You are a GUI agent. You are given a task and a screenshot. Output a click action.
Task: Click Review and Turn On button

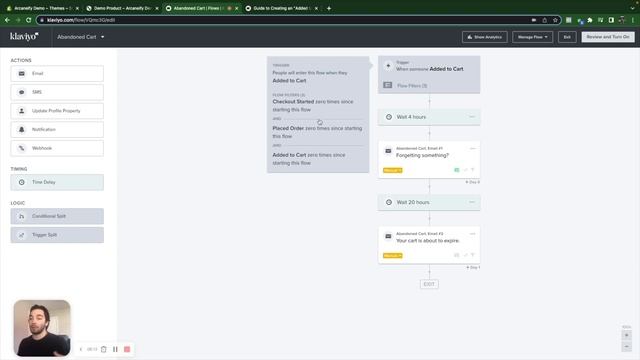click(608, 37)
